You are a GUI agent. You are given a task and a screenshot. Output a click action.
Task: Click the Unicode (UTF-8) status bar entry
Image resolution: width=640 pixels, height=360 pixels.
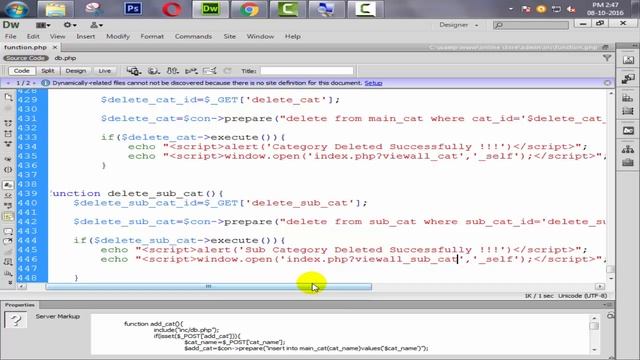582,296
